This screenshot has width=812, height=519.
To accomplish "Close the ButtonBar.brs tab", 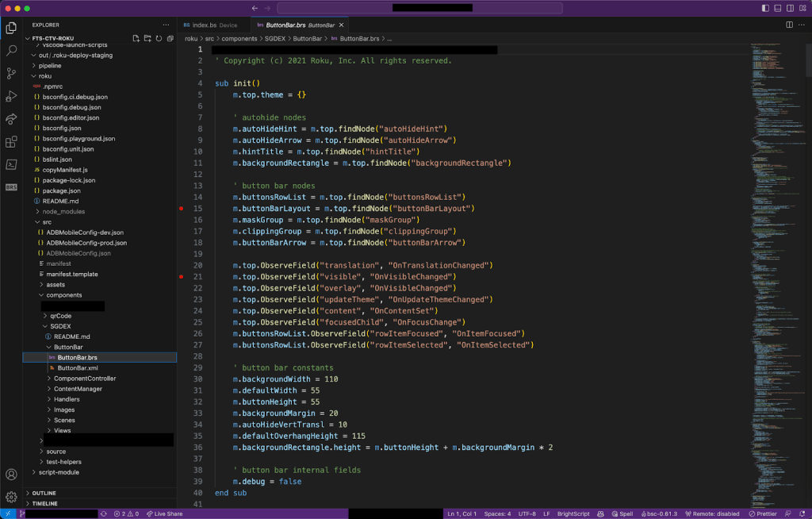I will pos(342,25).
